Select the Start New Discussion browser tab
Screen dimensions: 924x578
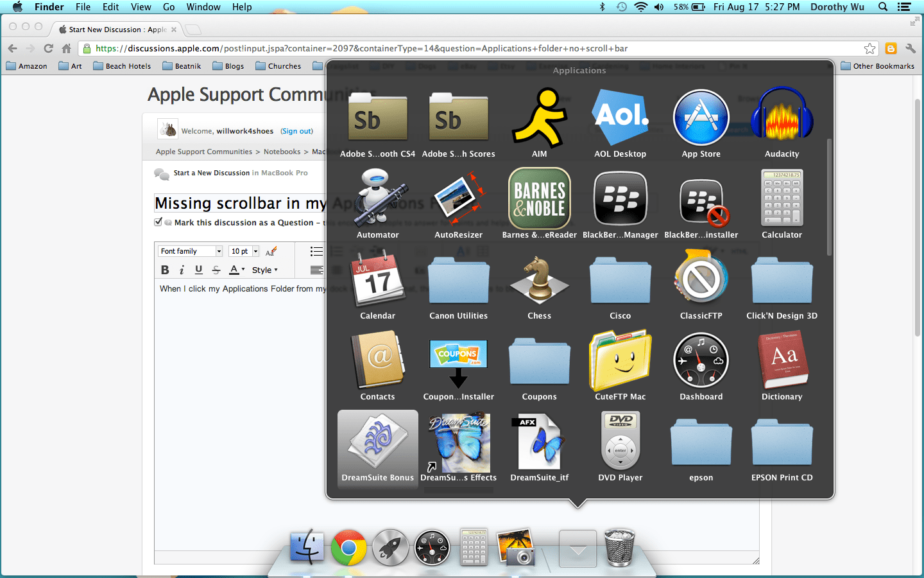point(116,29)
